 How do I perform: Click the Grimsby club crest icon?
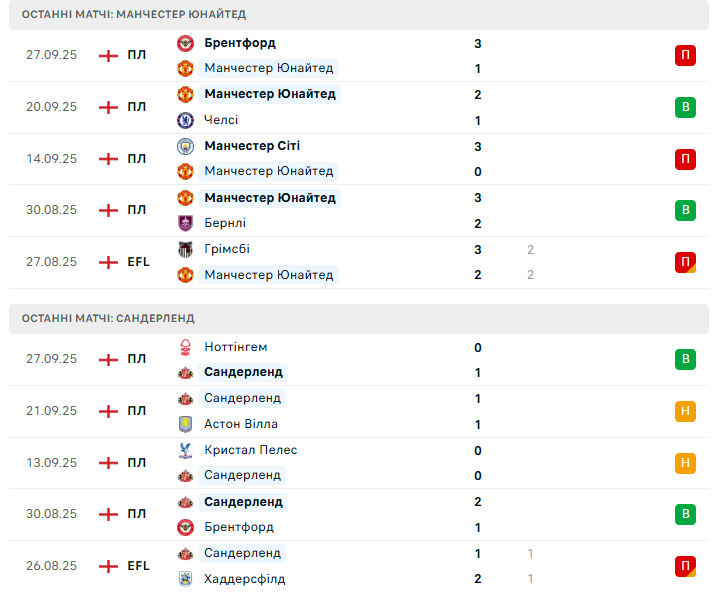coord(185,249)
